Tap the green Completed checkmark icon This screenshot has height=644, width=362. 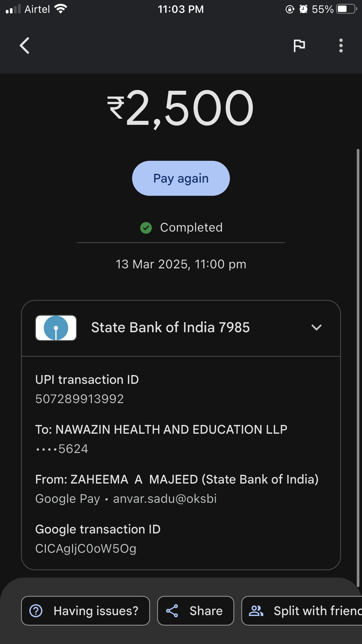(x=146, y=228)
